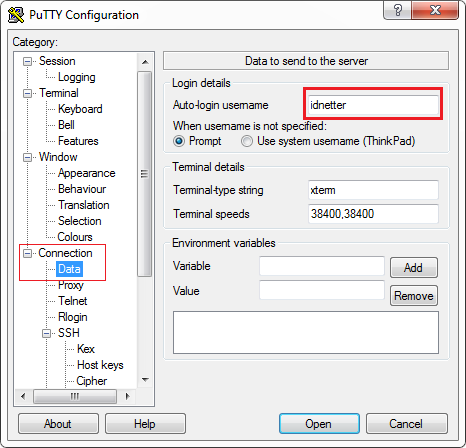Click the Open button
The image size is (466, 448).
tap(319, 424)
